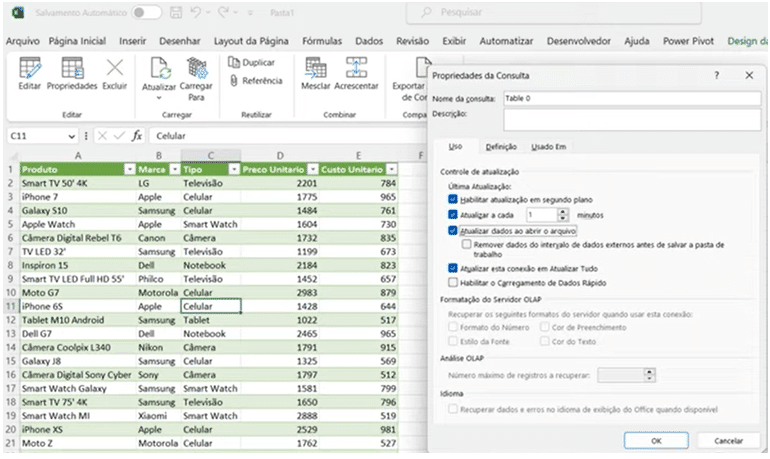Image resolution: width=770 pixels, height=459 pixels.
Task: Click the formula bar confirm checkmark
Action: pos(119,135)
